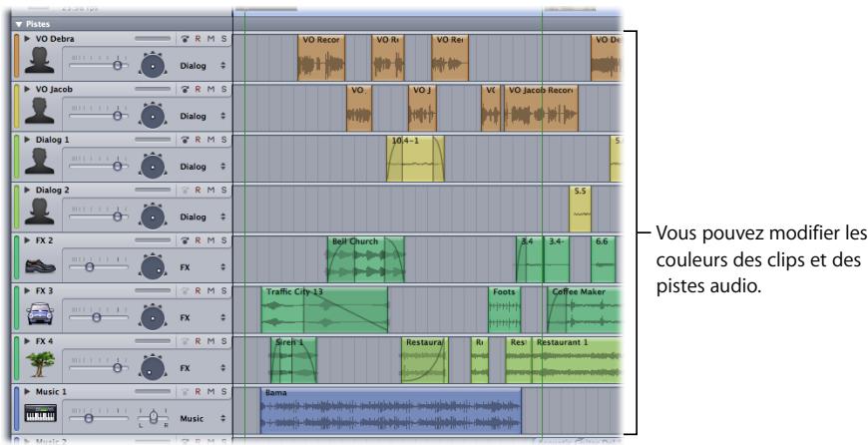Click the bypass effects icon on Dialog 1
The width and height of the screenshot is (868, 445).
(185, 140)
